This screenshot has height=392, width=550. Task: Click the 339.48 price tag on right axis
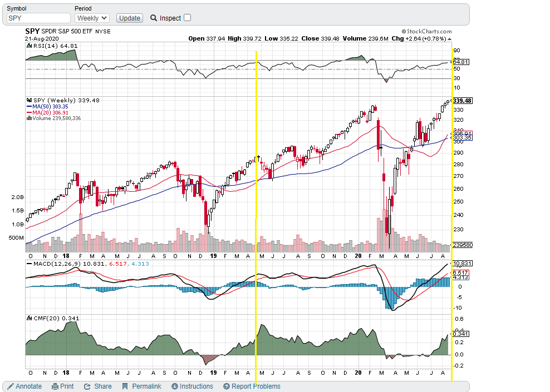(x=462, y=101)
